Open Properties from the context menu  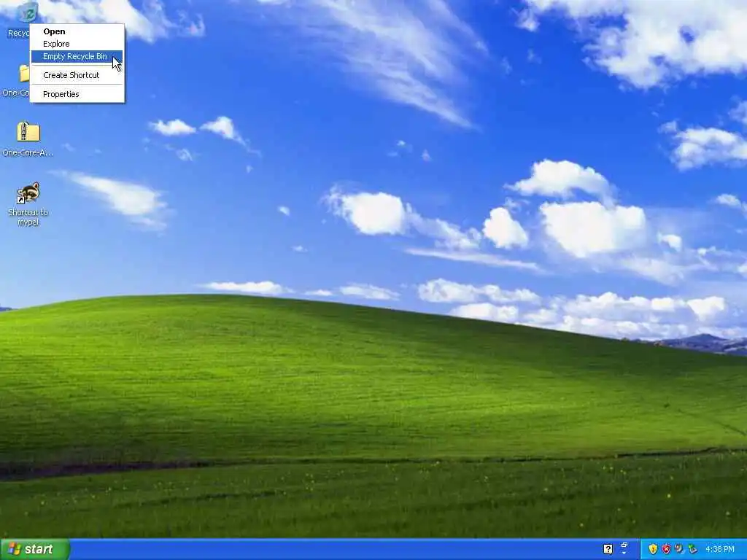coord(77,94)
